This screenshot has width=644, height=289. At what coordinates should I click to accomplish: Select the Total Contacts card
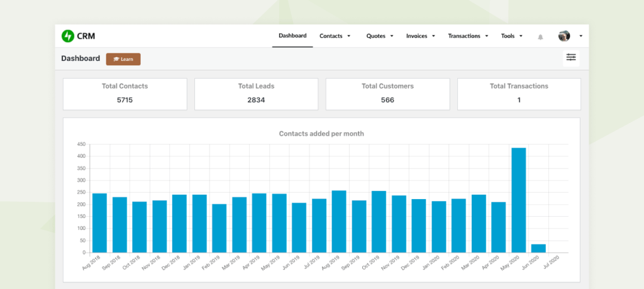tap(125, 94)
